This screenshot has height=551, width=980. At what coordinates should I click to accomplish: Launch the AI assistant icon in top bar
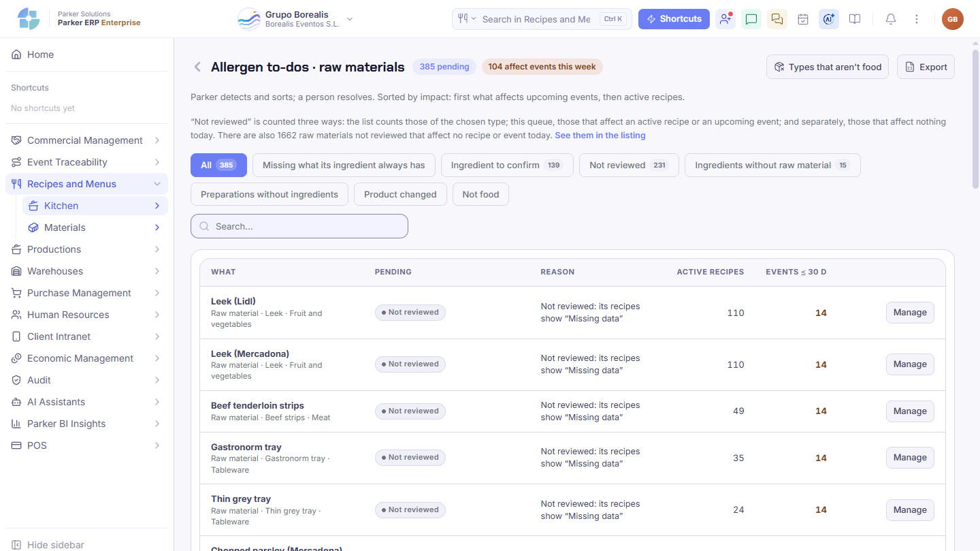(x=829, y=19)
